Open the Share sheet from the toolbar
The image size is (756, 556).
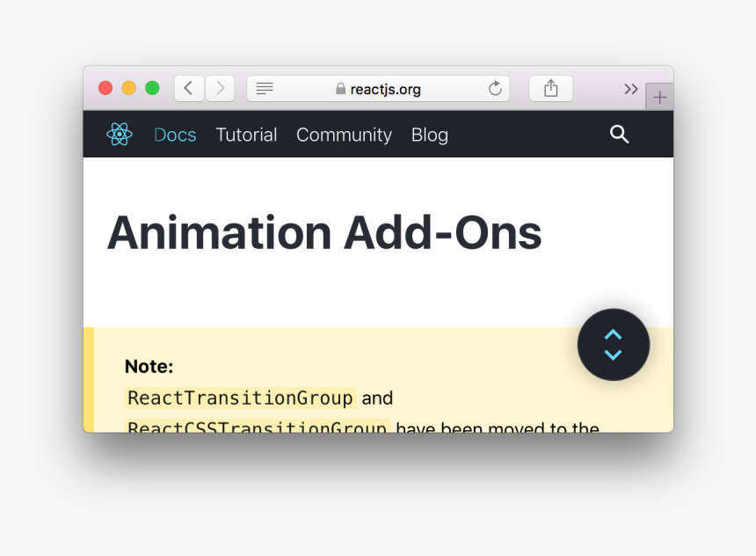551,88
